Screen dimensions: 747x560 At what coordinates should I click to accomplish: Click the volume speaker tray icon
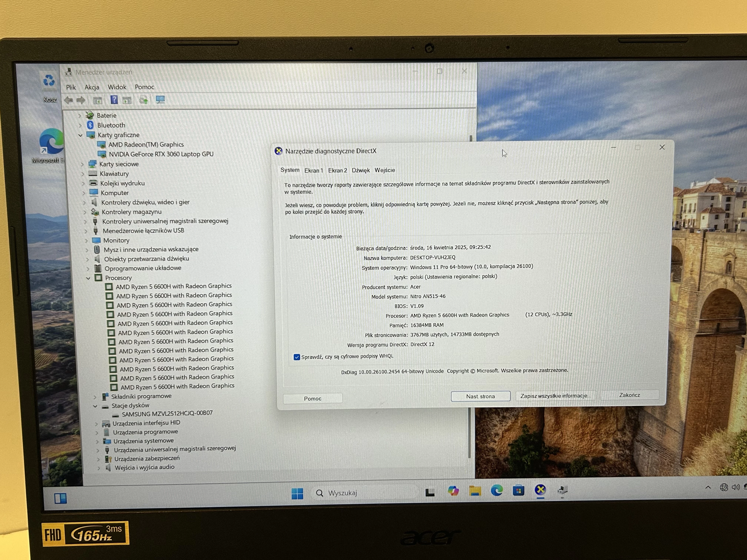pos(735,487)
